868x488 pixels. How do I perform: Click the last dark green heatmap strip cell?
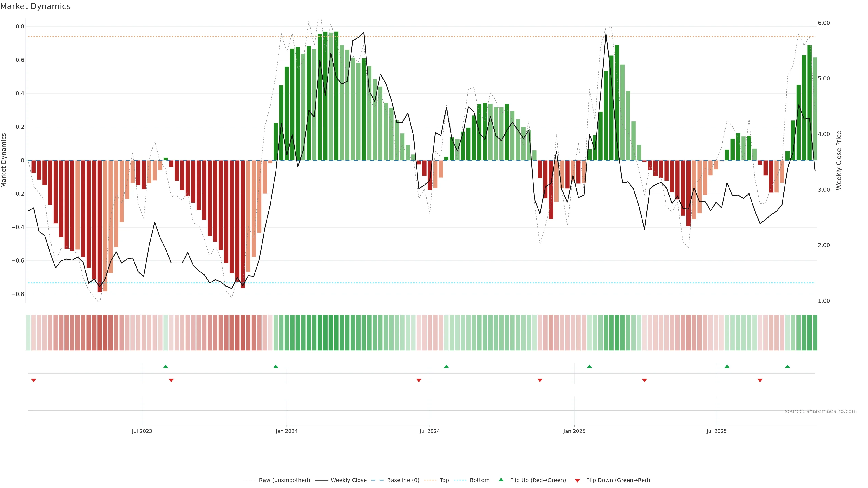click(x=815, y=333)
